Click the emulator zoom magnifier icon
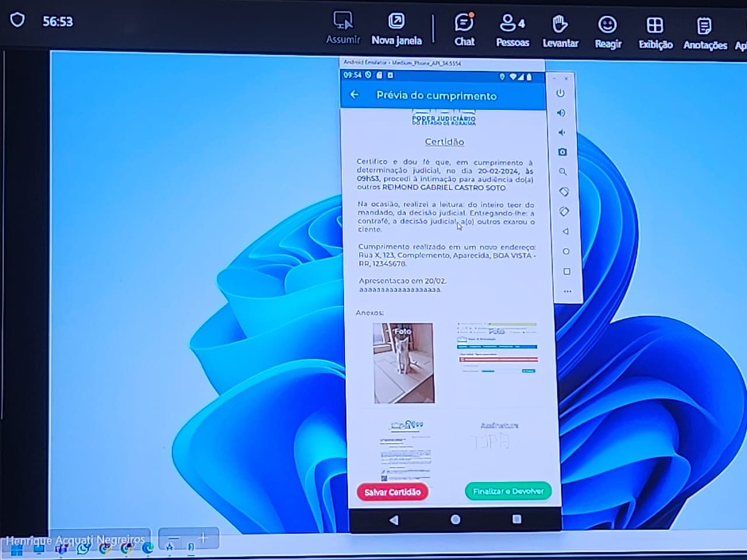 click(x=563, y=172)
